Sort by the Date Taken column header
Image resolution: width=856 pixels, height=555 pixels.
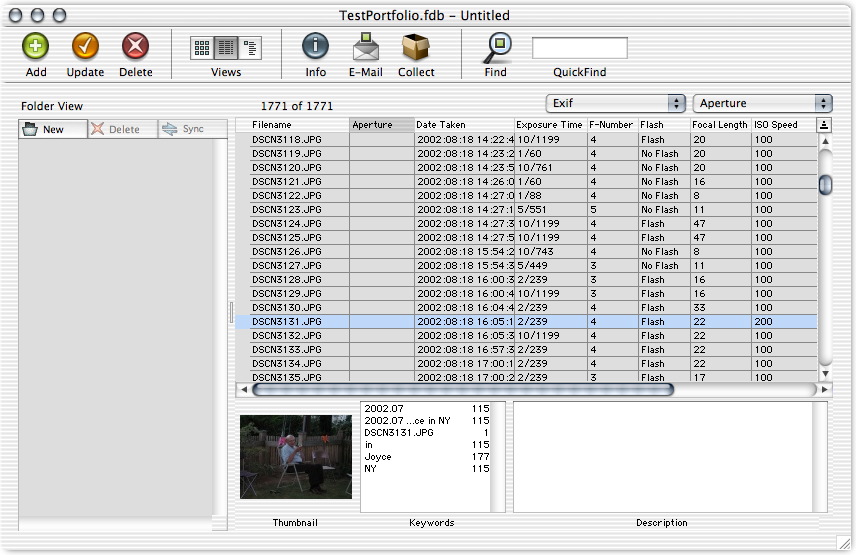click(x=463, y=125)
